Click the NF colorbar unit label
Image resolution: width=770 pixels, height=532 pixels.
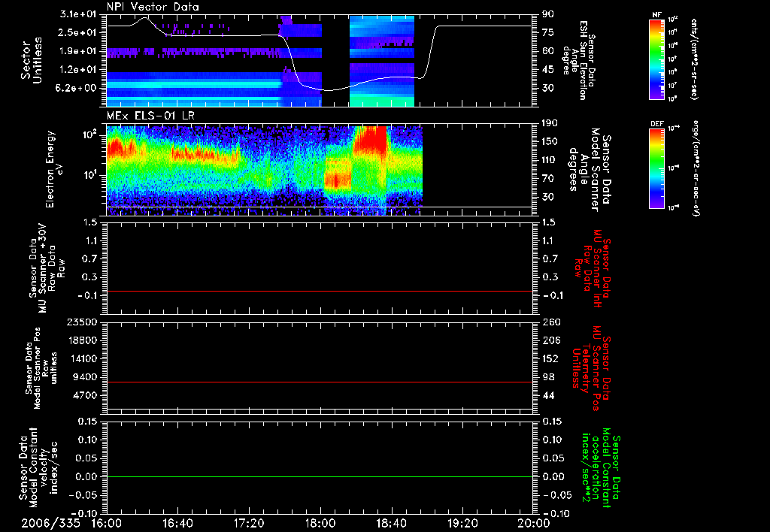[694, 59]
